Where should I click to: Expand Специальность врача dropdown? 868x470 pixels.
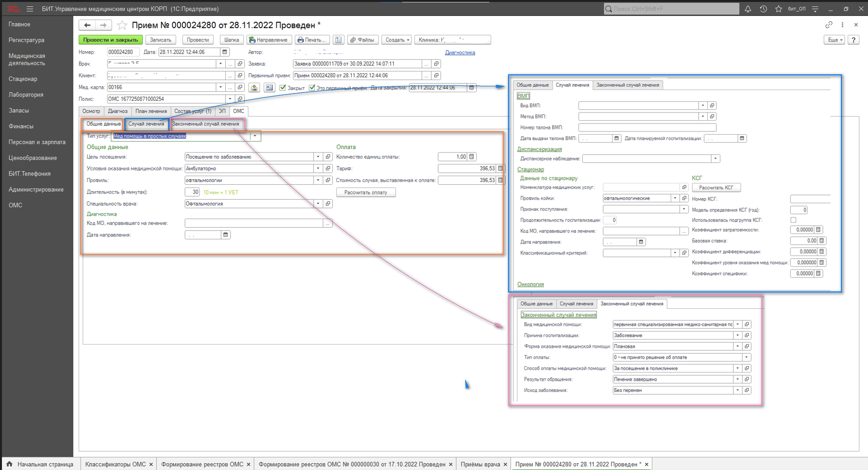[x=318, y=204]
